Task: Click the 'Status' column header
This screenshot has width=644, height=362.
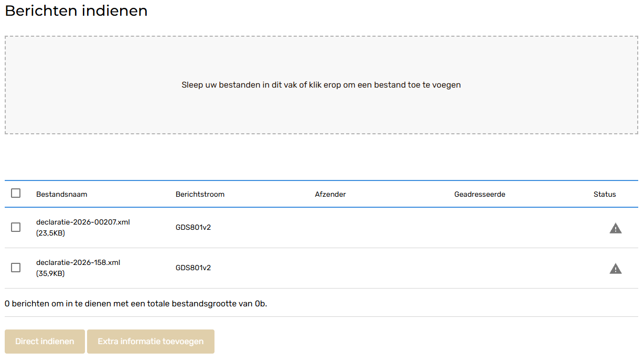Action: [605, 194]
